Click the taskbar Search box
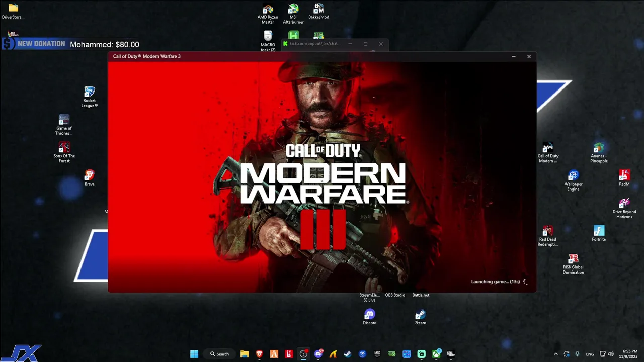This screenshot has height=362, width=644. click(220, 354)
